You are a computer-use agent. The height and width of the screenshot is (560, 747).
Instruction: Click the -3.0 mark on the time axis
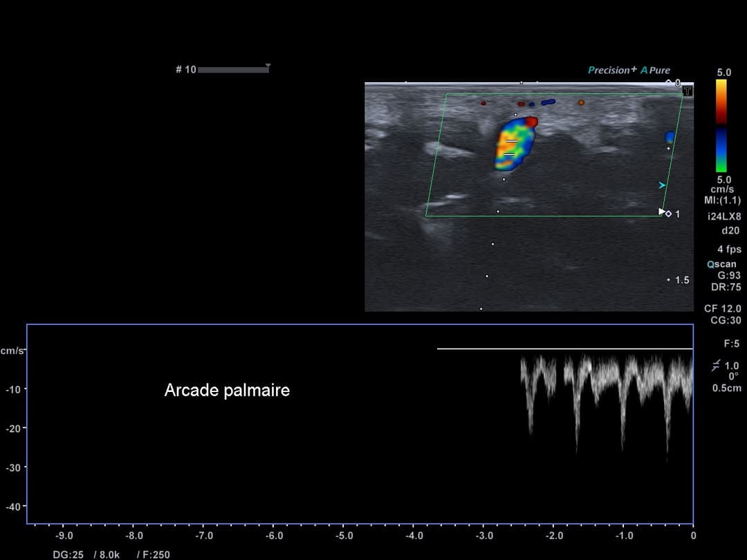point(484,536)
